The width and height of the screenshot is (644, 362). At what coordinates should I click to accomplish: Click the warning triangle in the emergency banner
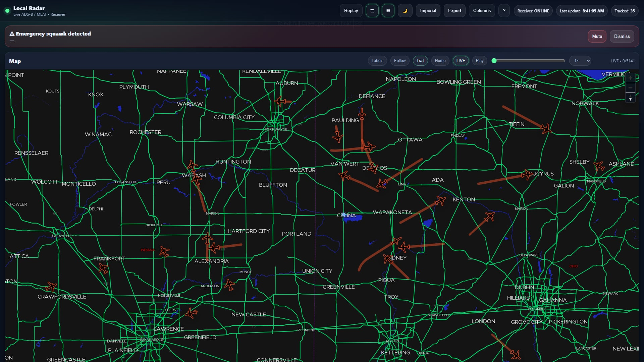point(11,34)
